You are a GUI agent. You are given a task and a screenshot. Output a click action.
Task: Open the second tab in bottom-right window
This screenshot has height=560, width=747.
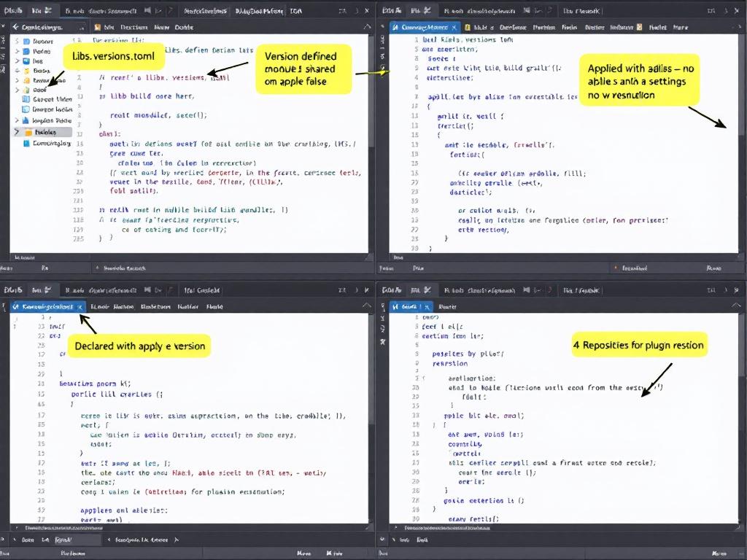447,307
